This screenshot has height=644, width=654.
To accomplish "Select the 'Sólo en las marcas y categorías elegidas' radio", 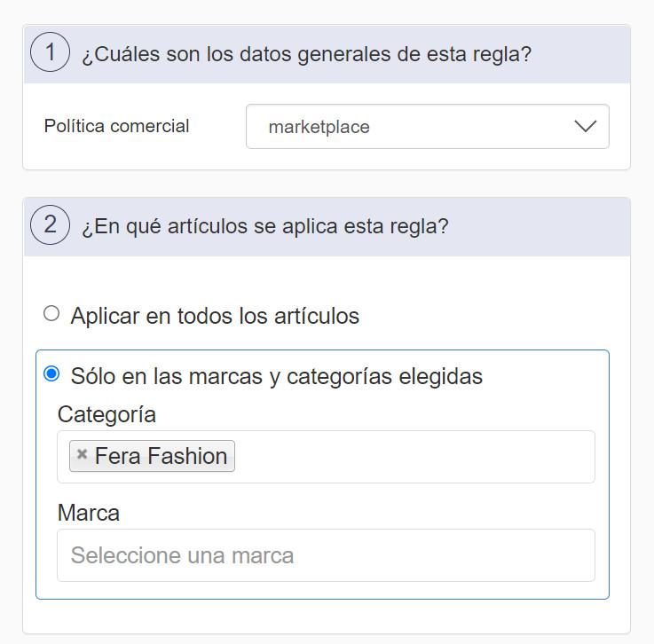I will 51,374.
